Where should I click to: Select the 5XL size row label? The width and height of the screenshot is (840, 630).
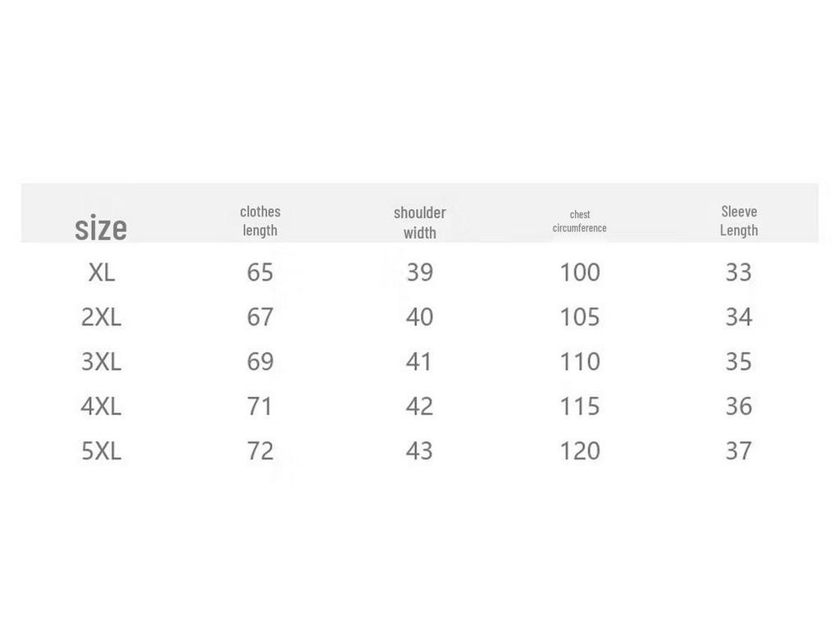click(x=101, y=451)
